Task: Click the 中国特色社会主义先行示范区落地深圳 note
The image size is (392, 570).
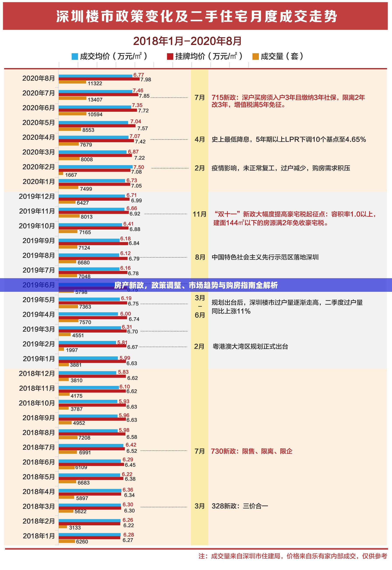Action: [265, 257]
